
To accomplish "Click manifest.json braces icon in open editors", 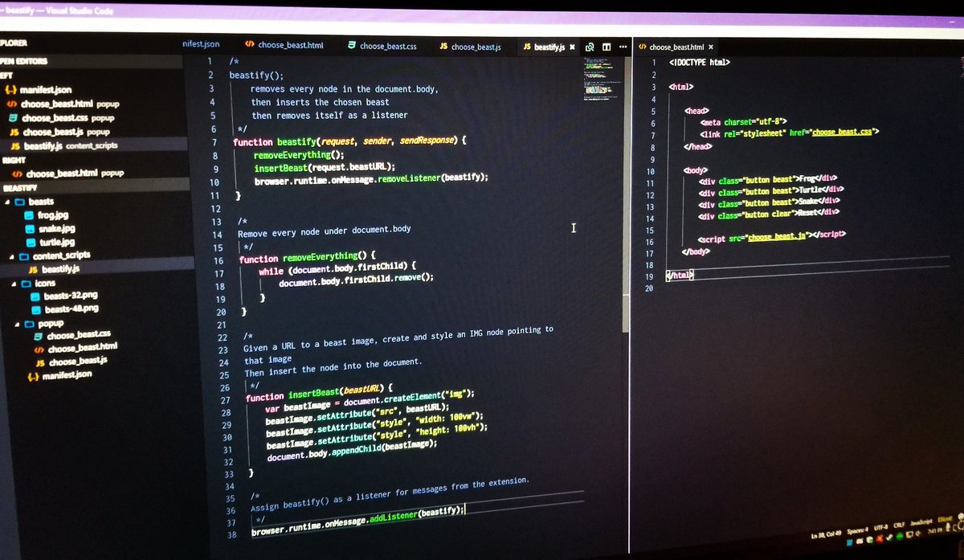I will (x=12, y=90).
